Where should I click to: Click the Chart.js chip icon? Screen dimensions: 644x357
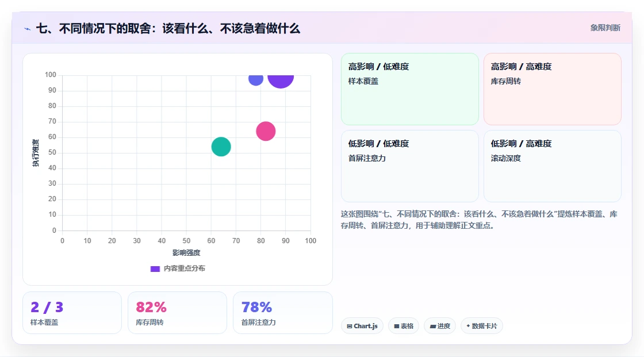click(350, 326)
